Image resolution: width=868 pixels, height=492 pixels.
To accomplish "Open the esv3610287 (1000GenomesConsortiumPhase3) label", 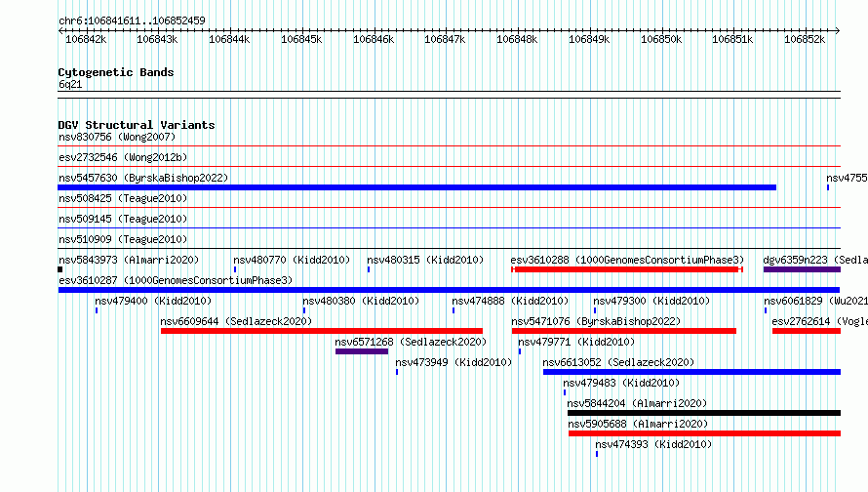I will [176, 280].
